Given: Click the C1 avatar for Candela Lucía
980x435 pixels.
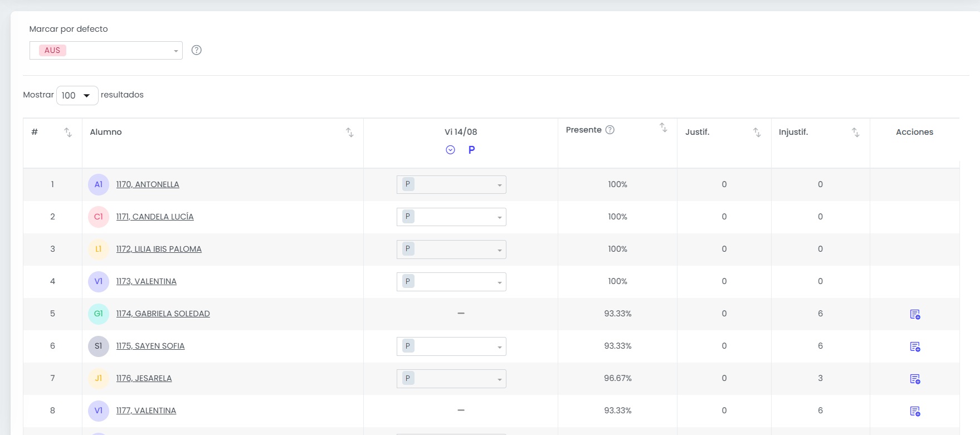Looking at the screenshot, I should point(99,217).
